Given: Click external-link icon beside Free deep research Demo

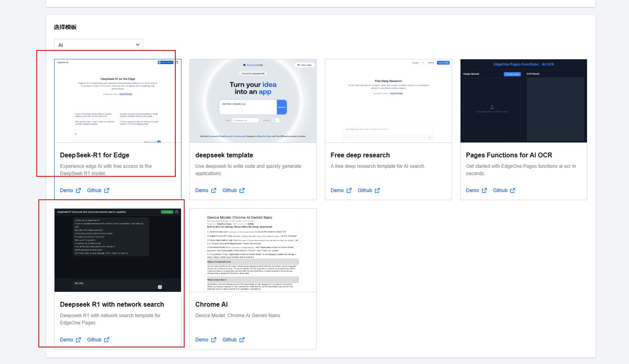Looking at the screenshot, I should pyautogui.click(x=349, y=190).
